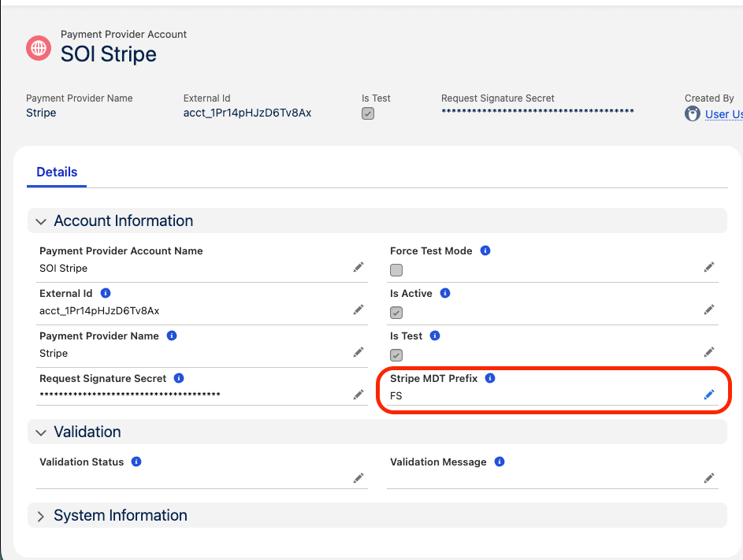The width and height of the screenshot is (743, 560).
Task: Collapse the Validation section
Action: pos(41,432)
